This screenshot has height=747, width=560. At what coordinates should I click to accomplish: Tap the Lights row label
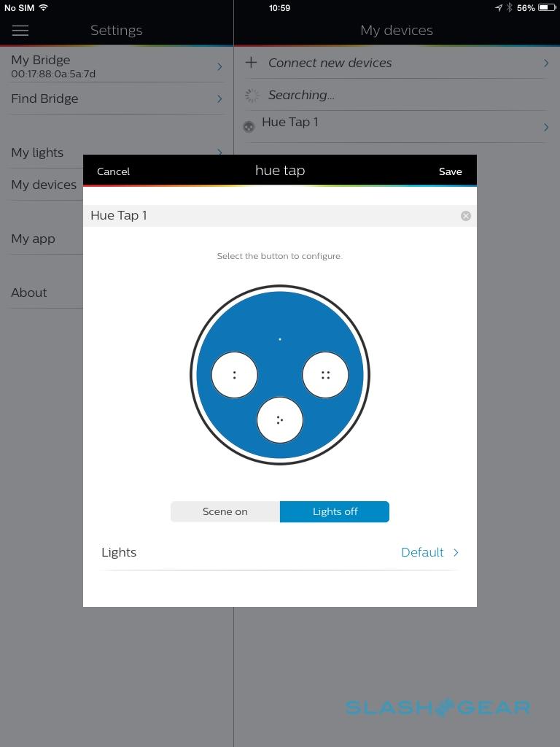point(119,553)
